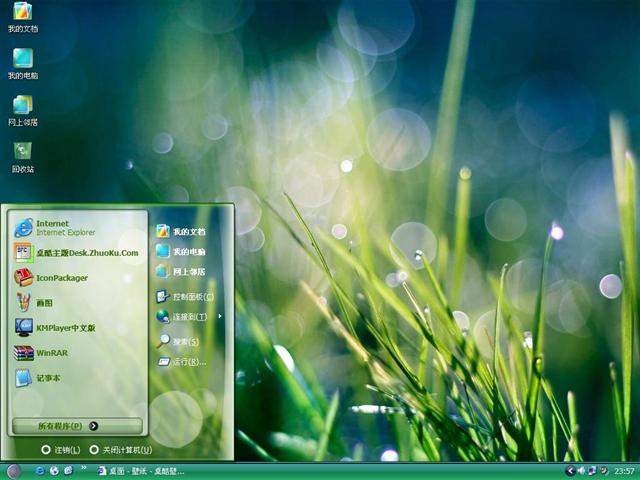Click 我的电脑 in Start menu right pane

[181, 251]
